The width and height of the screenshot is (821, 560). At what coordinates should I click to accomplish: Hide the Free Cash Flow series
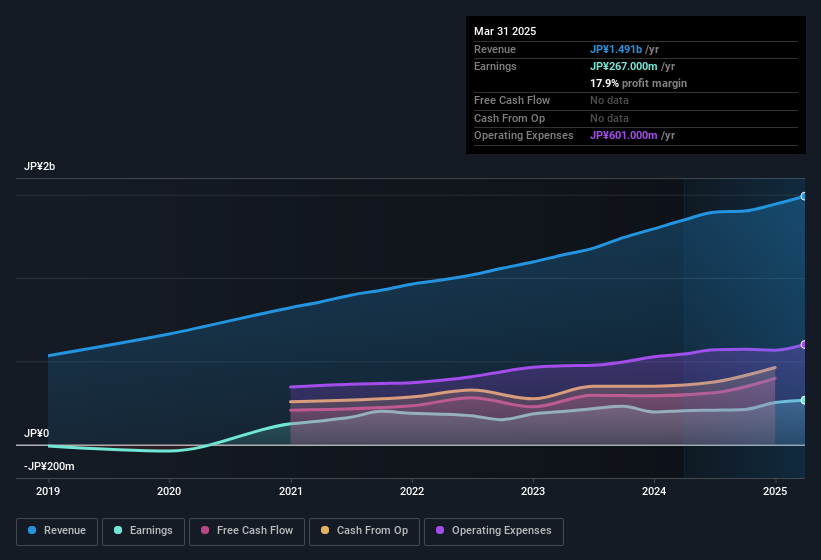click(247, 531)
